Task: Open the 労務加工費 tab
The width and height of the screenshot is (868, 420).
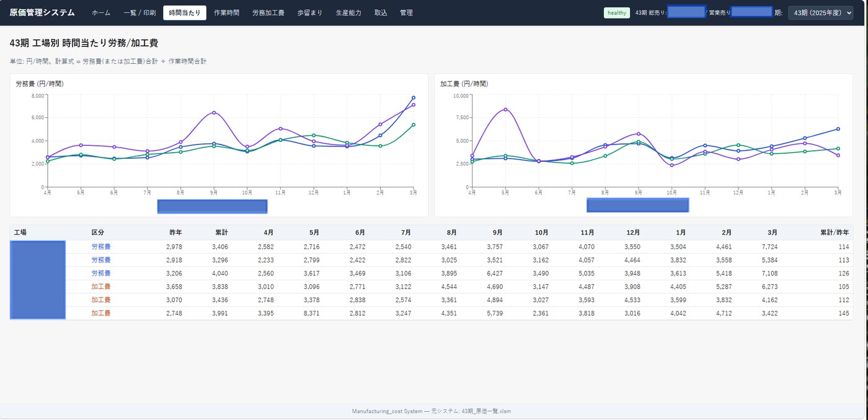Action: click(x=268, y=12)
